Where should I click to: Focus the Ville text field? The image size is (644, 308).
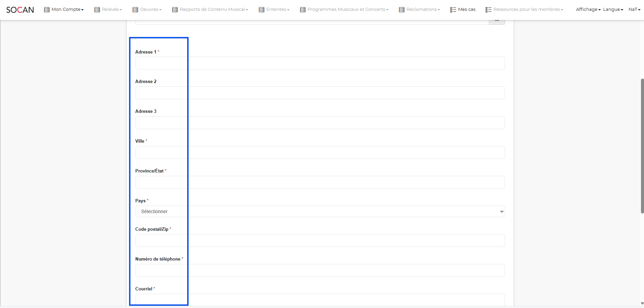coord(320,152)
